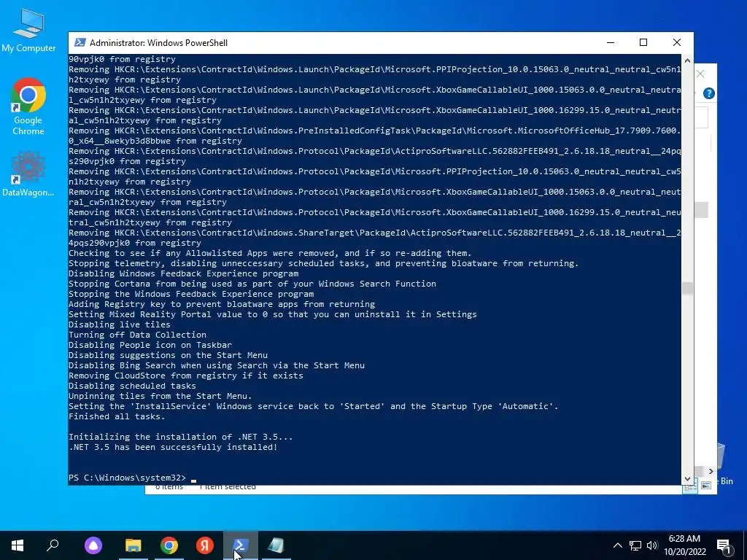
Task: Launch the purple Alice assistant in taskbar
Action: [93, 545]
